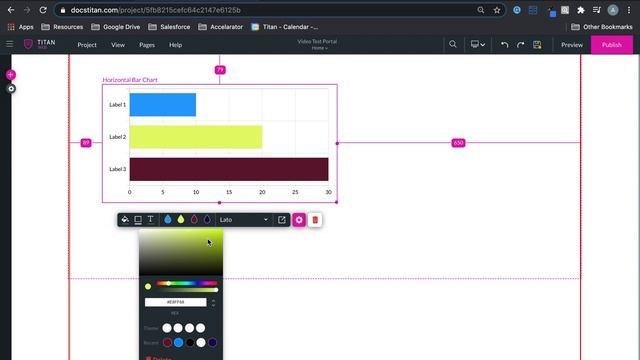640x360 pixels.
Task: Open the Help menu
Action: coord(176,45)
